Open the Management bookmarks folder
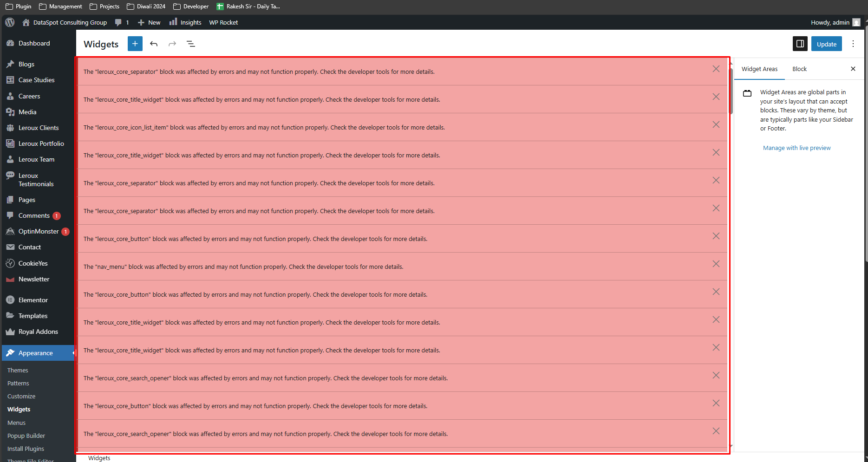This screenshot has width=868, height=462. coord(61,6)
